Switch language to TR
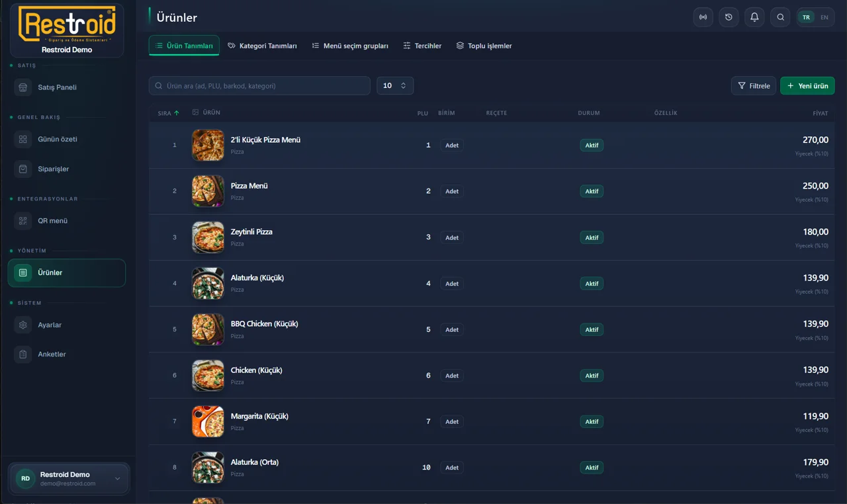The height and width of the screenshot is (504, 847). (806, 17)
